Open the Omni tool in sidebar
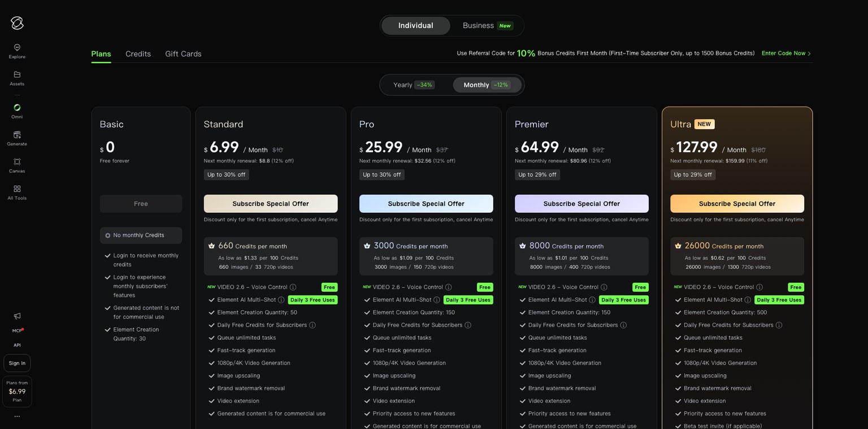The image size is (868, 429). [x=17, y=111]
